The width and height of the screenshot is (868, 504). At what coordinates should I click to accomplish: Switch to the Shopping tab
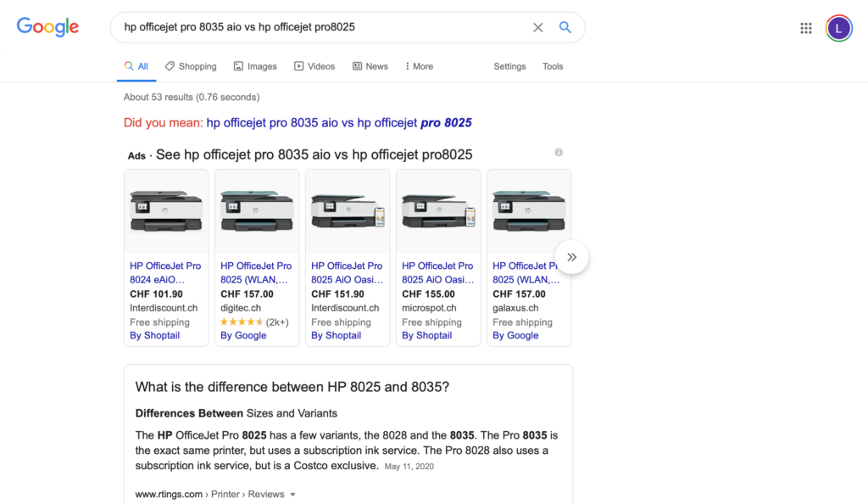click(x=191, y=66)
